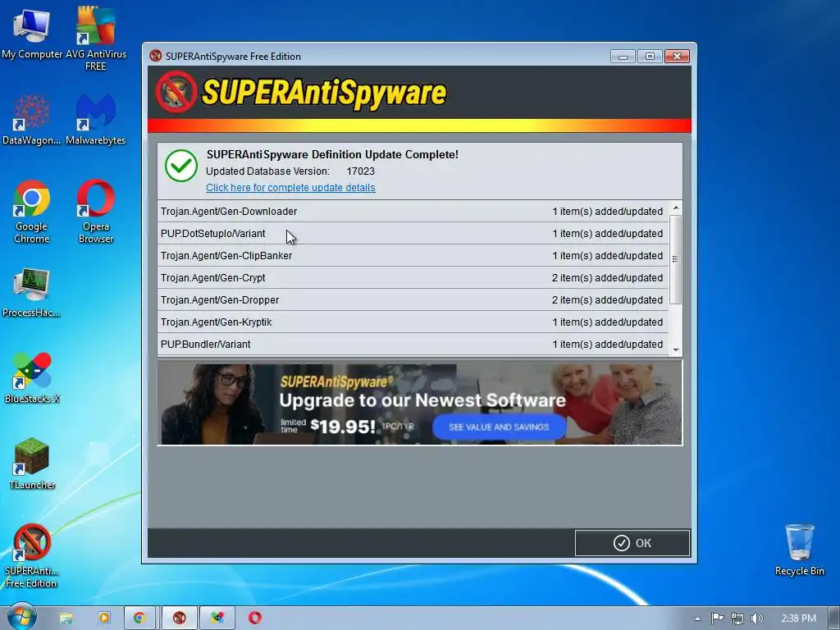Launch the media player taskbar icon

(x=104, y=618)
